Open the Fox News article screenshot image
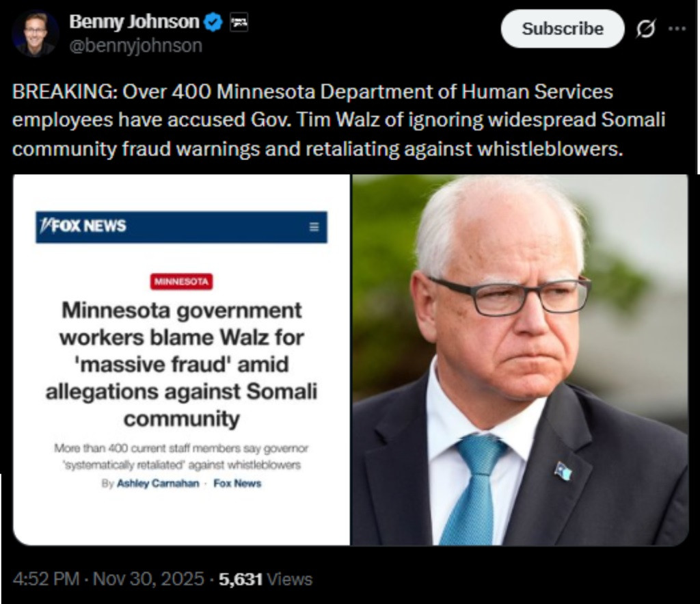This screenshot has height=604, width=700. point(181,360)
